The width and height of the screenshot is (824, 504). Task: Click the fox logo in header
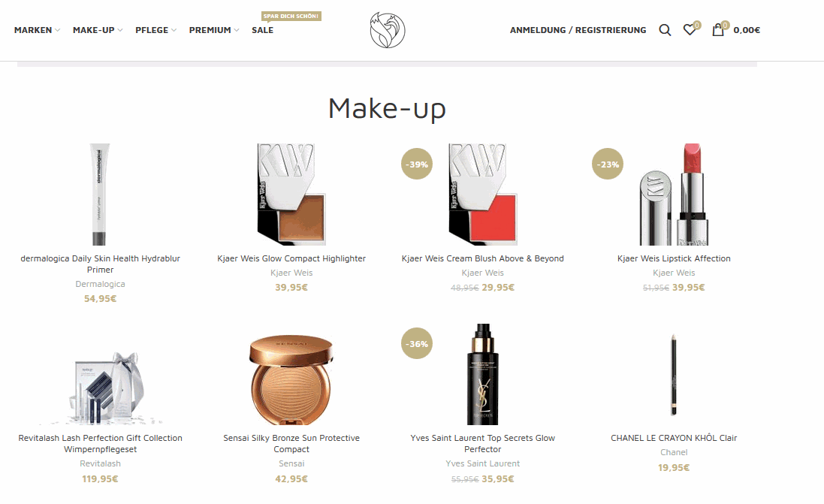tap(388, 31)
